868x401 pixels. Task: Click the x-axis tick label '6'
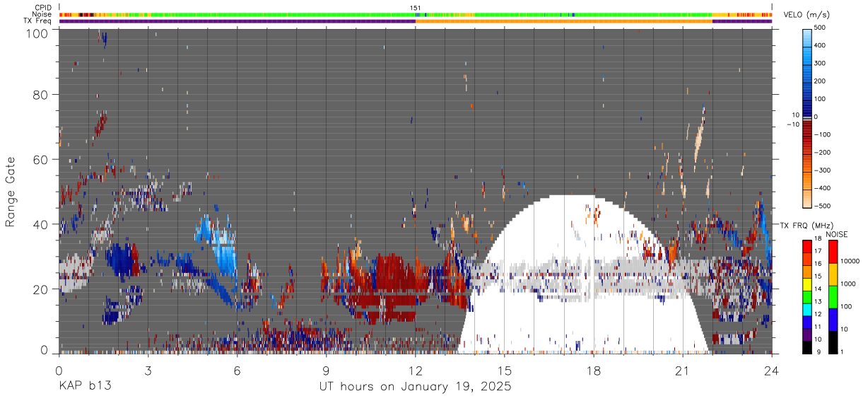click(237, 371)
